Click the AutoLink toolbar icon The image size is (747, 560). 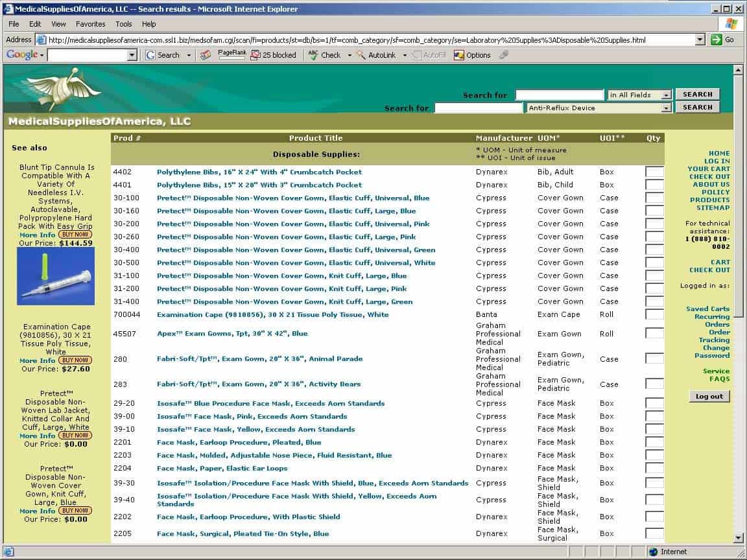pos(361,55)
